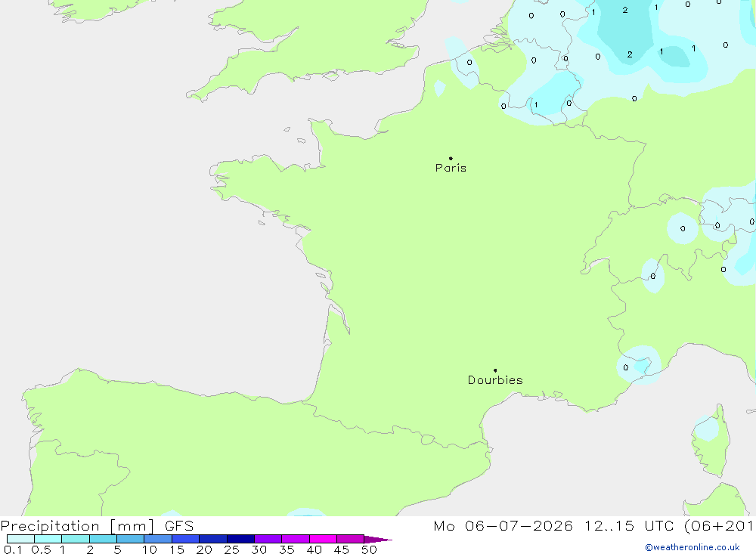Pick legend swatch between 35 and 40
This screenshot has height=554, width=756.
(296, 539)
